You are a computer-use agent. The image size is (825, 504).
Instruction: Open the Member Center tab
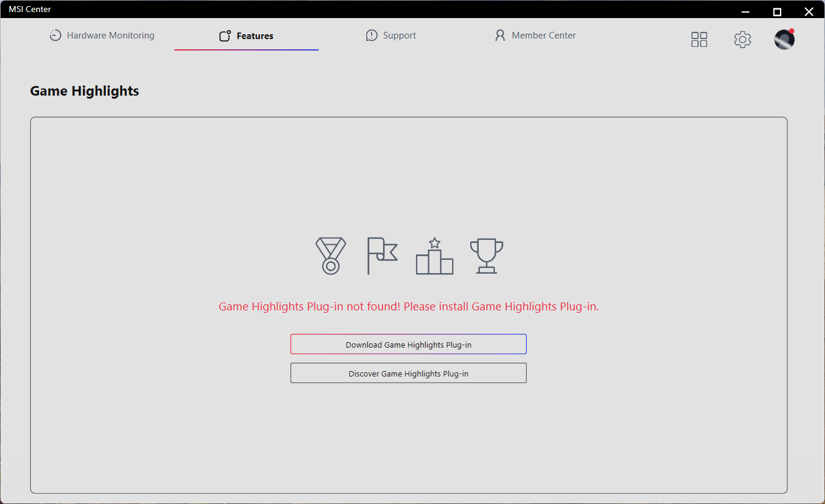coord(535,35)
